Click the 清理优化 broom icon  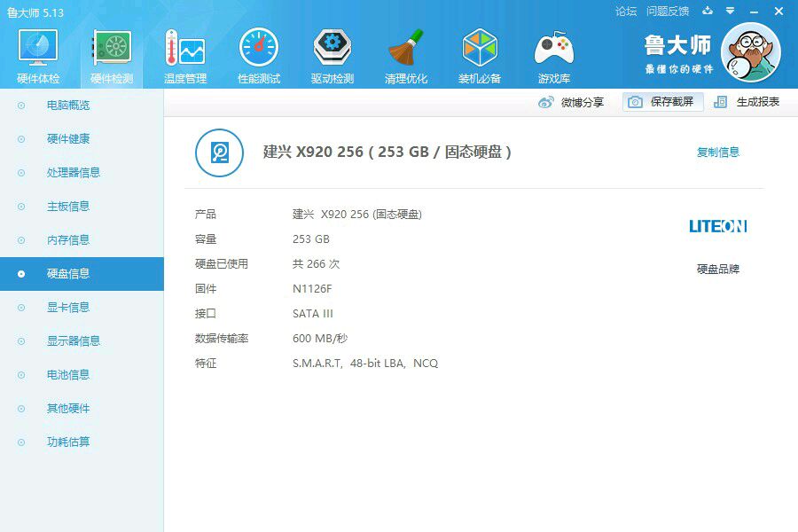click(x=405, y=48)
